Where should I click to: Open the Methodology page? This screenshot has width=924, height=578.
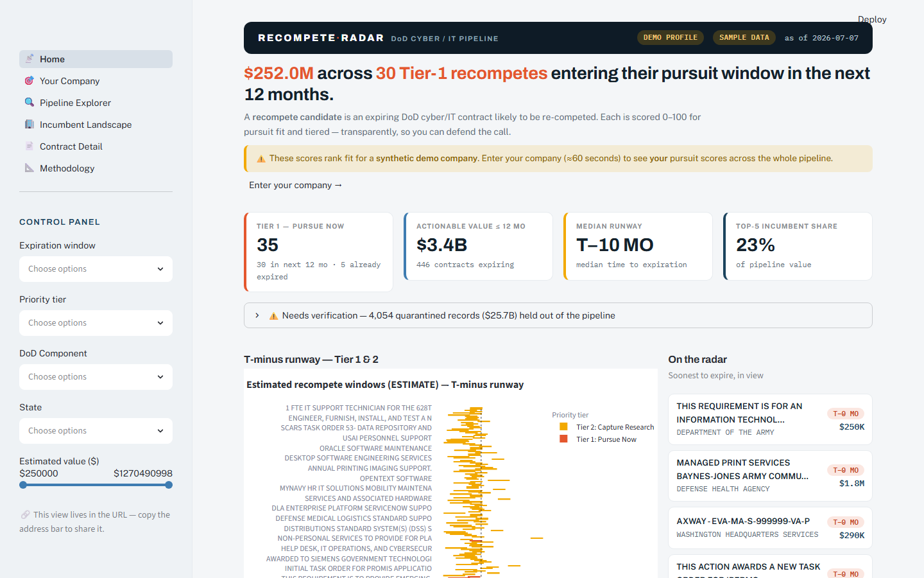click(x=96, y=168)
